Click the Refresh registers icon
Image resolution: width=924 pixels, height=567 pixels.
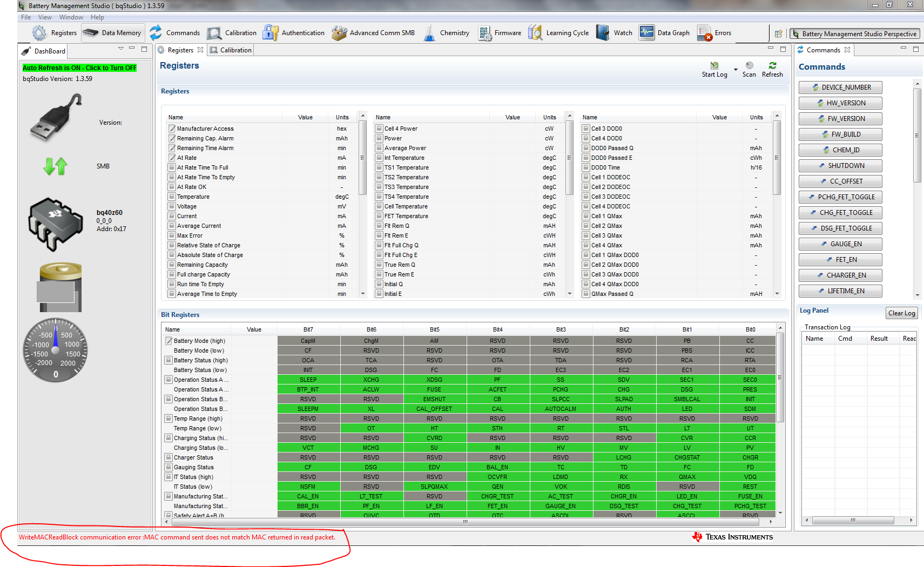click(772, 65)
